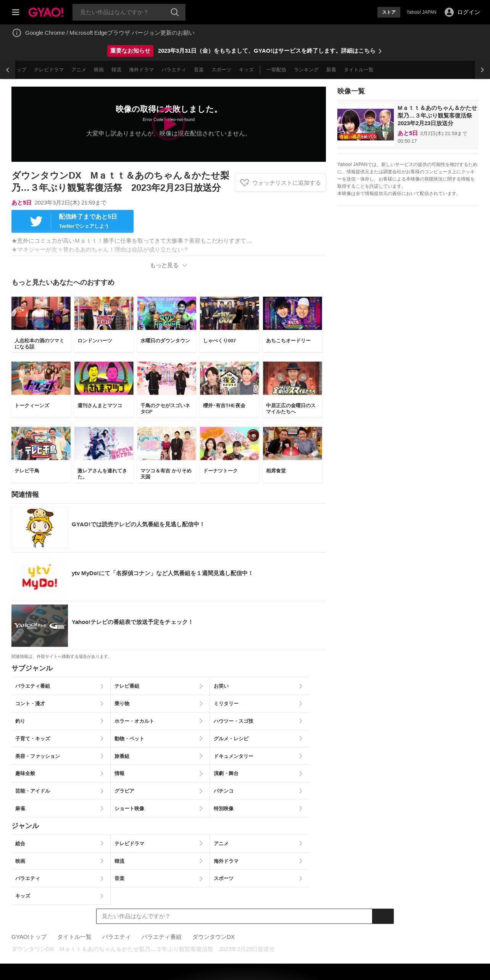Open 櫻井・有吉THE夜会 thumbnail
This screenshot has width=490, height=980.
[x=229, y=378]
